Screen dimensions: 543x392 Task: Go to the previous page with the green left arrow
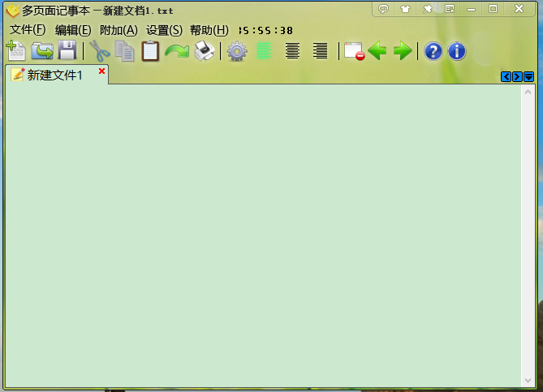tap(377, 51)
